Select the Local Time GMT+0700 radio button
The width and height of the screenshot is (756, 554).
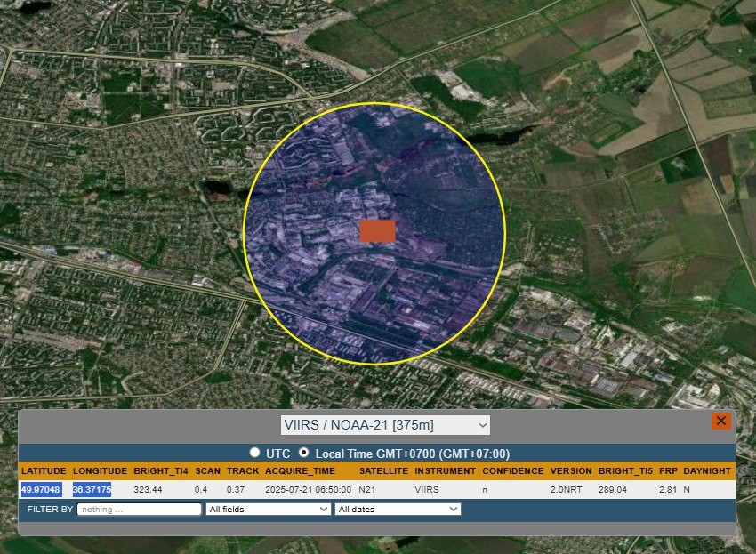(303, 453)
